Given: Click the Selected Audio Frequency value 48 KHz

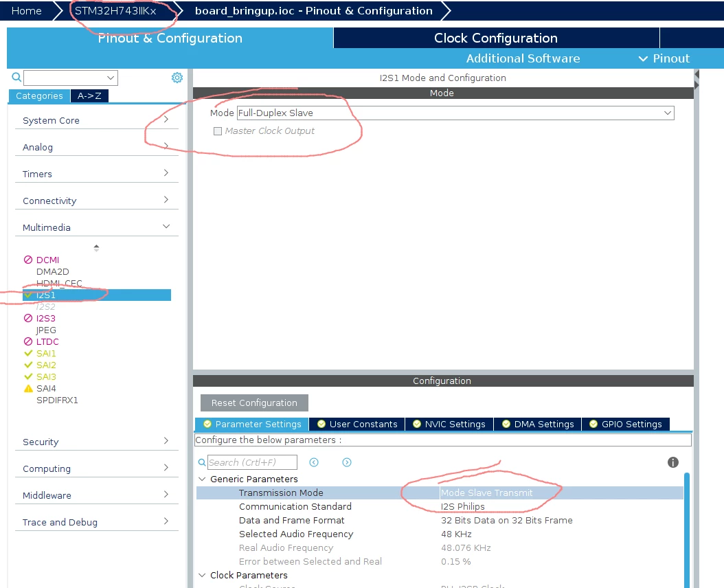Looking at the screenshot, I should (456, 534).
